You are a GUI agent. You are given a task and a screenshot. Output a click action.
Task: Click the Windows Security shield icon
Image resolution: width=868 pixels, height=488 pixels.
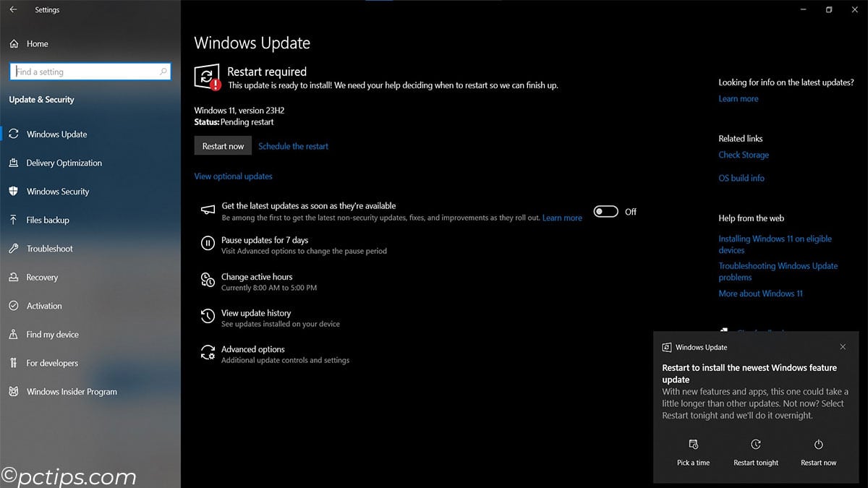pos(14,192)
